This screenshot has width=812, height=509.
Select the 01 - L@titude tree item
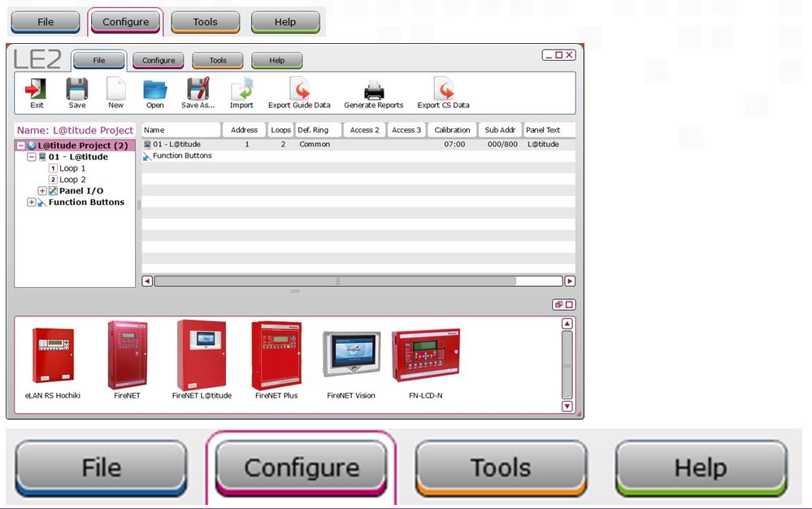click(x=78, y=157)
